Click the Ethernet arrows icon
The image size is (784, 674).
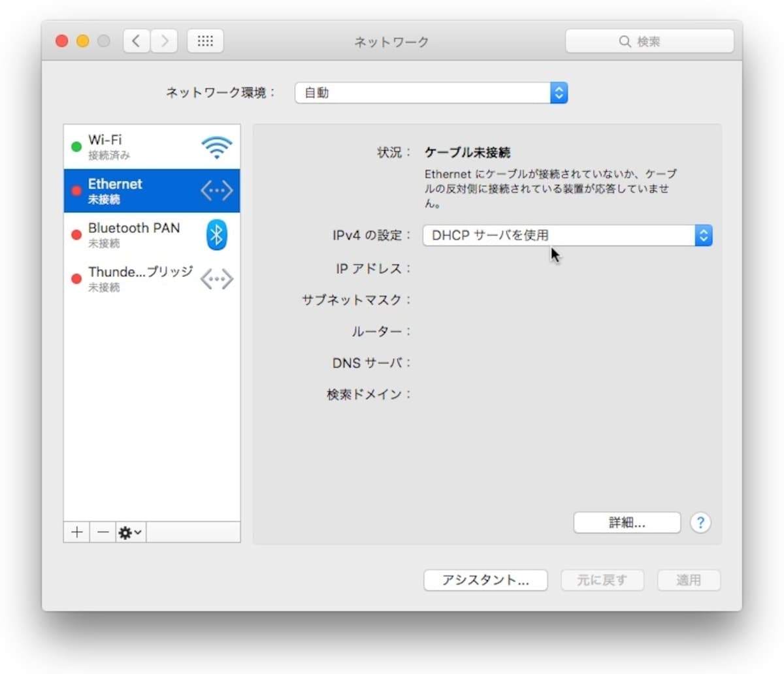(x=216, y=190)
